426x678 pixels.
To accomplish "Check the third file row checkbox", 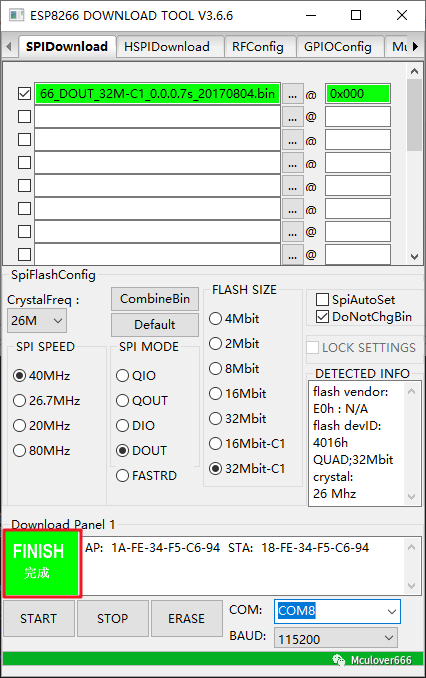I will pos(24,140).
